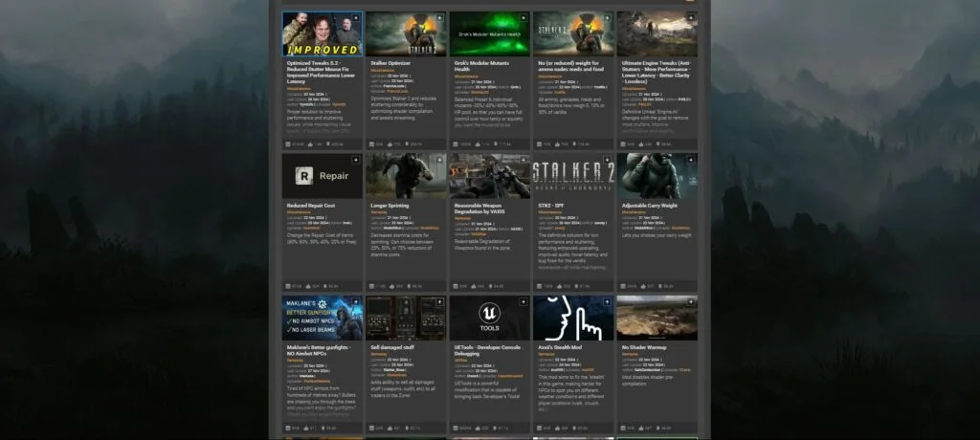Click plus icon on UETools thumbnail
Screen dimensions: 980x440
click(x=523, y=302)
